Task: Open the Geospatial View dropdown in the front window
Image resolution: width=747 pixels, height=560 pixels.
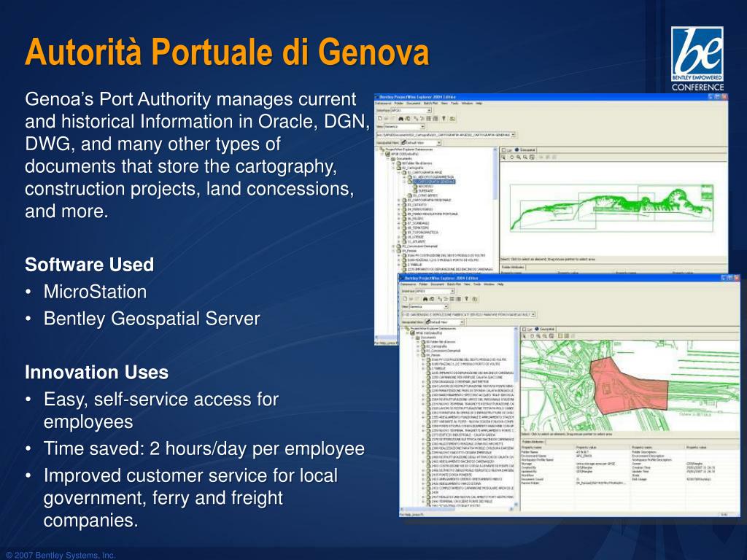Action: pos(444,322)
